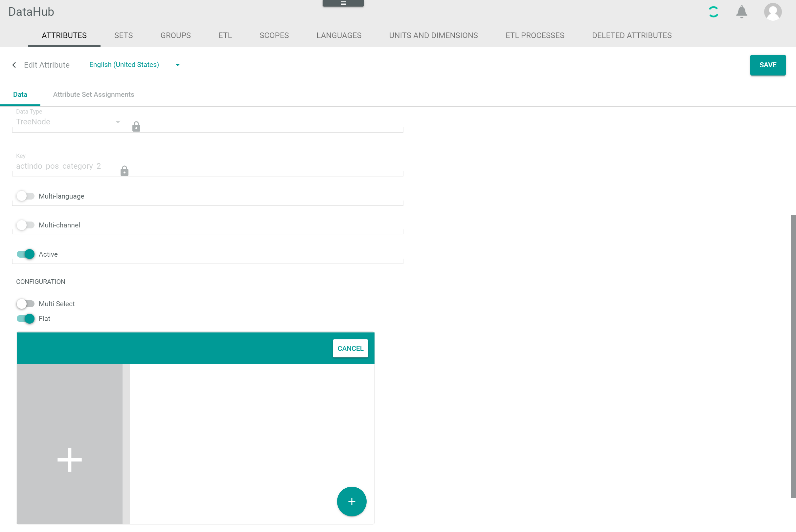796x532 pixels.
Task: Select the Data tab
Action: click(x=20, y=94)
